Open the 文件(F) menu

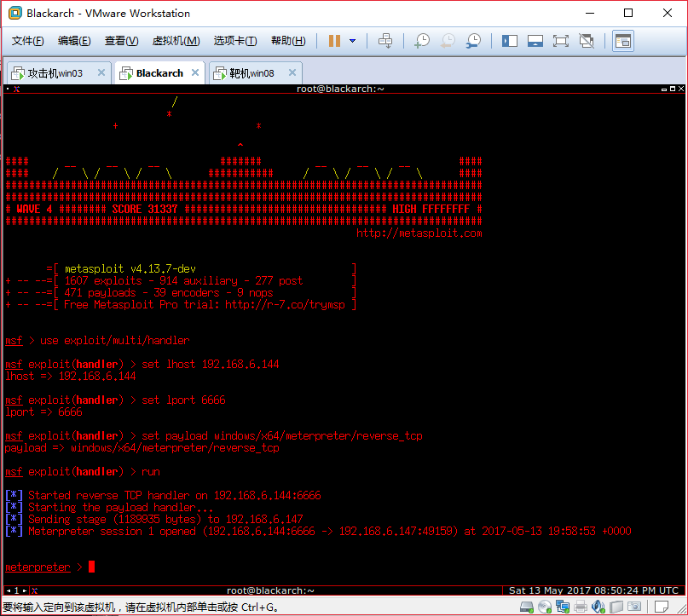click(27, 41)
